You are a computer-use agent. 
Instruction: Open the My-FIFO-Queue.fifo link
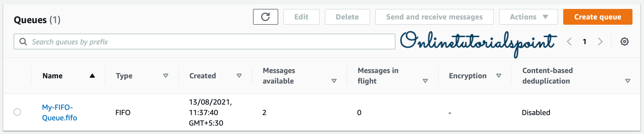[x=59, y=112]
